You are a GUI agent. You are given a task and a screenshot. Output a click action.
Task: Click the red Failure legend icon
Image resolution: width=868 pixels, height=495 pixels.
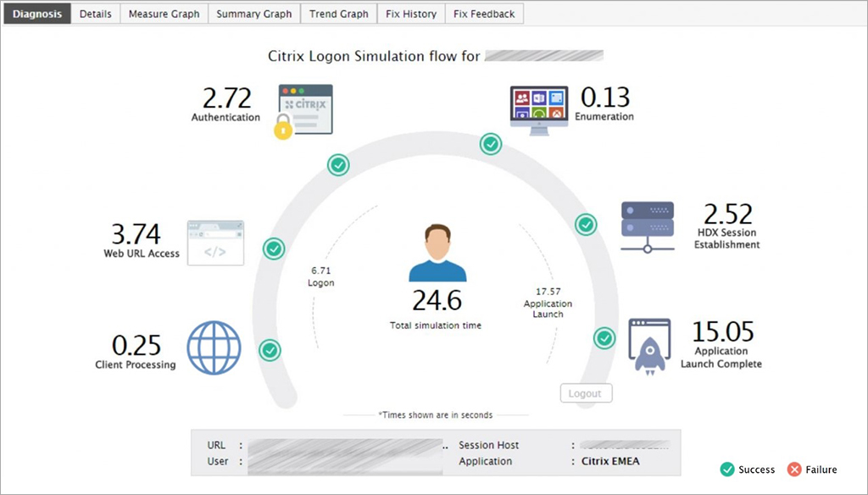click(x=794, y=470)
